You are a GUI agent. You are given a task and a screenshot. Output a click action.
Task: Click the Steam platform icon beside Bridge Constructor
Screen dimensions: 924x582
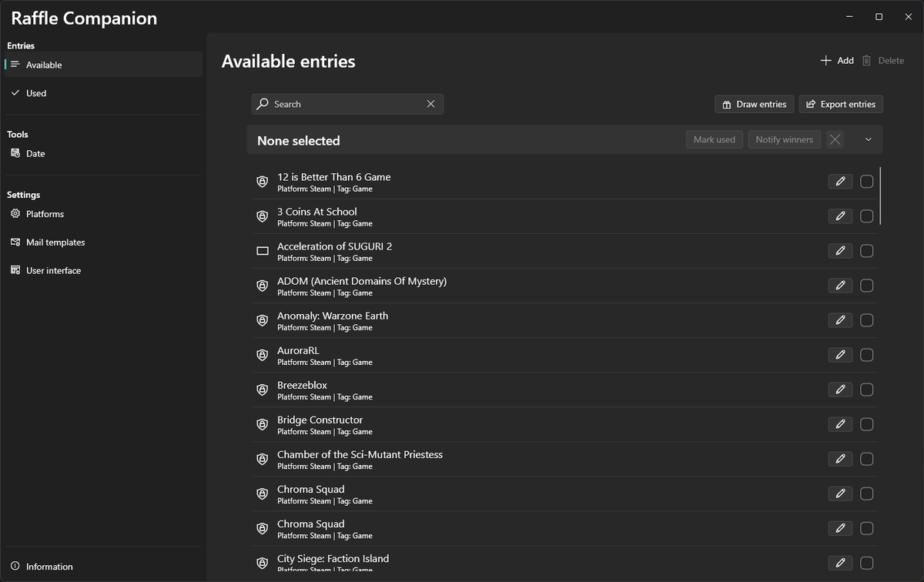pyautogui.click(x=263, y=424)
